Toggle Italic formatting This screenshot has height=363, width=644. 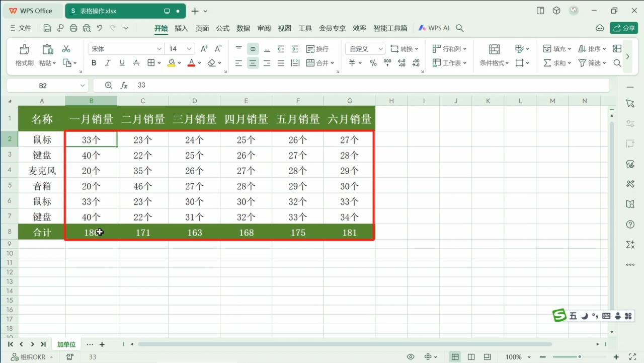point(108,63)
